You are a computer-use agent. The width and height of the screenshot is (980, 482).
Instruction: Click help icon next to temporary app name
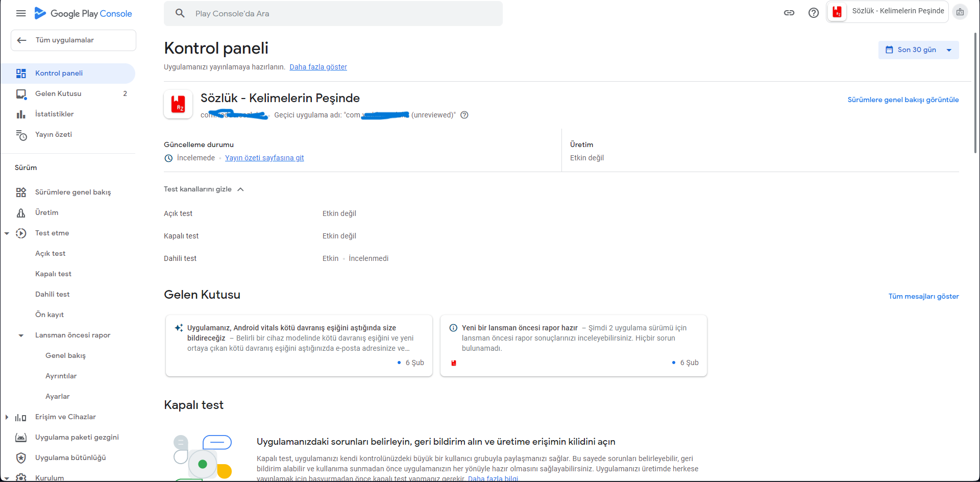(x=464, y=115)
